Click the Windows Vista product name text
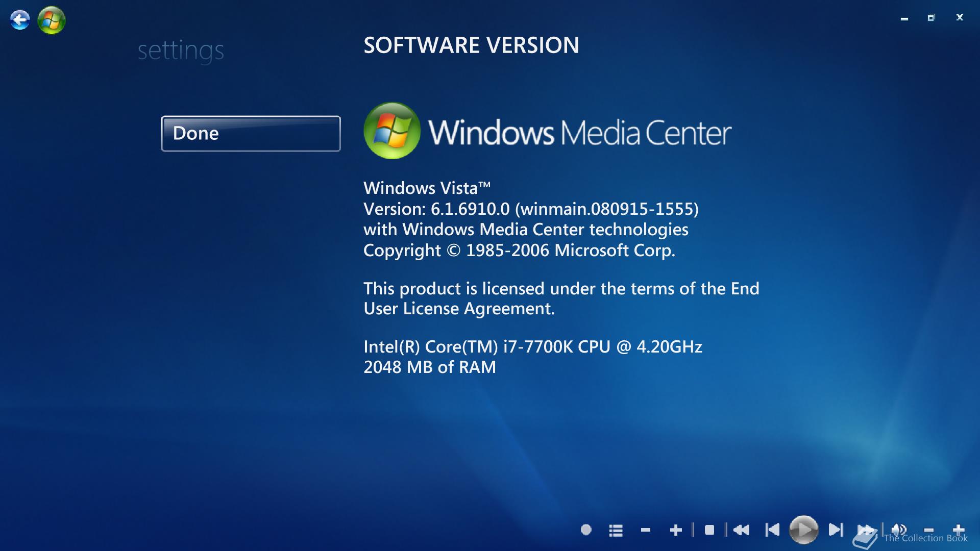This screenshot has width=980, height=551. tap(427, 188)
